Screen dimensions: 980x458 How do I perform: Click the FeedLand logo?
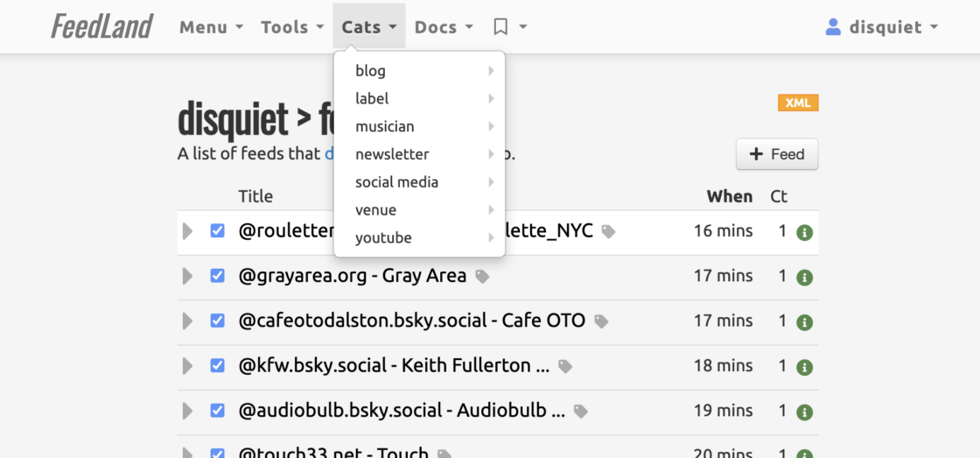(101, 27)
